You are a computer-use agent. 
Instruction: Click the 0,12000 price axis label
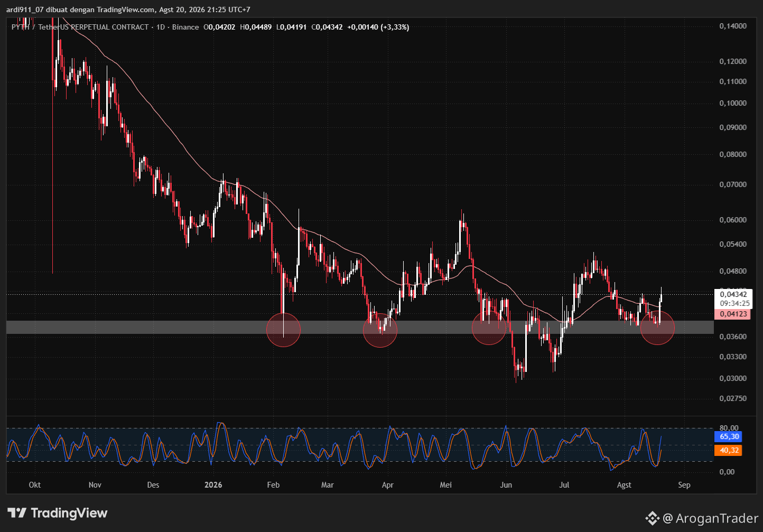(x=733, y=61)
